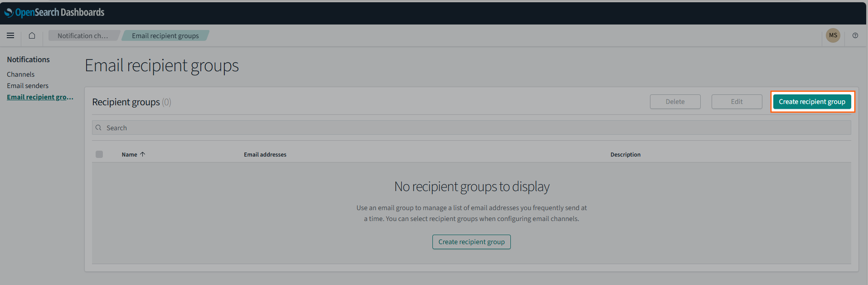Open the help question mark icon
Screen dimensions: 868x285
pos(855,35)
